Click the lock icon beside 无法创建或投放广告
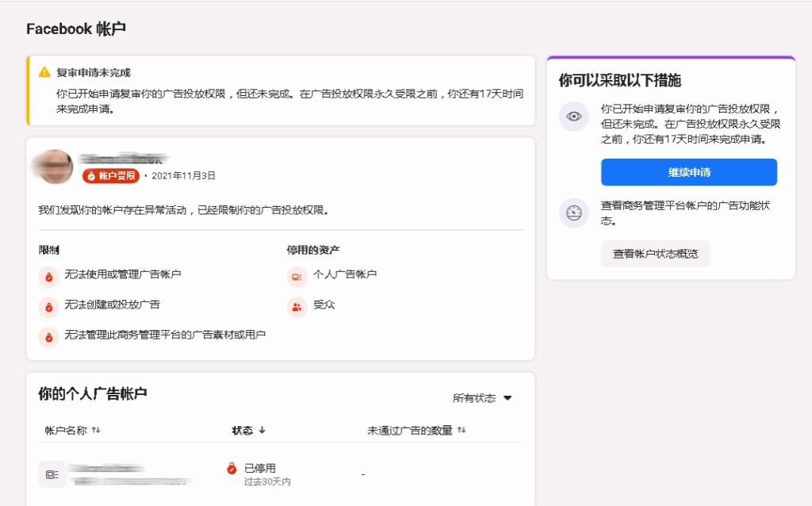Image resolution: width=812 pixels, height=506 pixels. [x=49, y=307]
